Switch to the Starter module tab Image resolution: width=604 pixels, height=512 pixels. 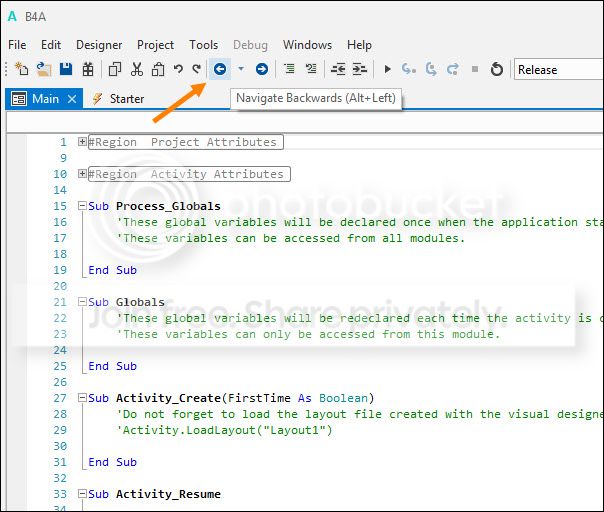(119, 99)
